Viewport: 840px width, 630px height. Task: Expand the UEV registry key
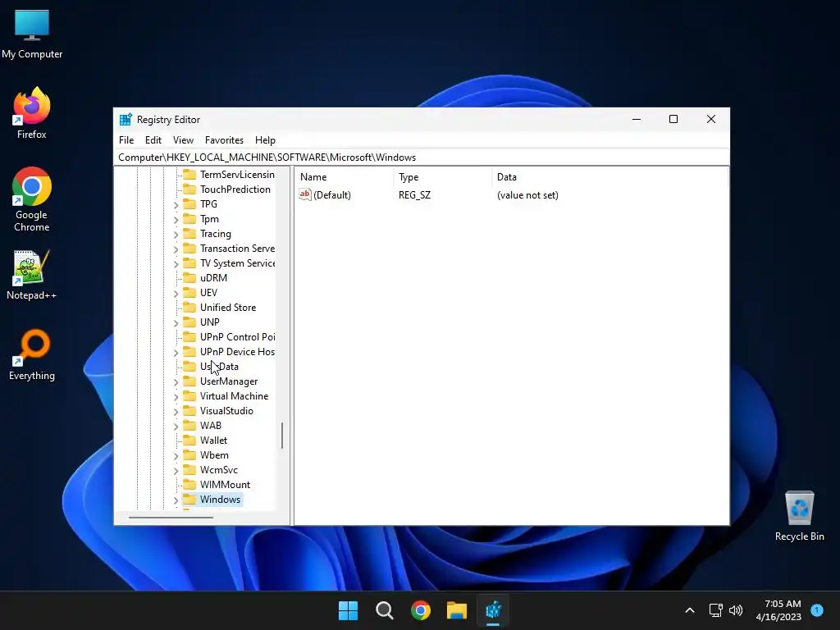pos(176,293)
